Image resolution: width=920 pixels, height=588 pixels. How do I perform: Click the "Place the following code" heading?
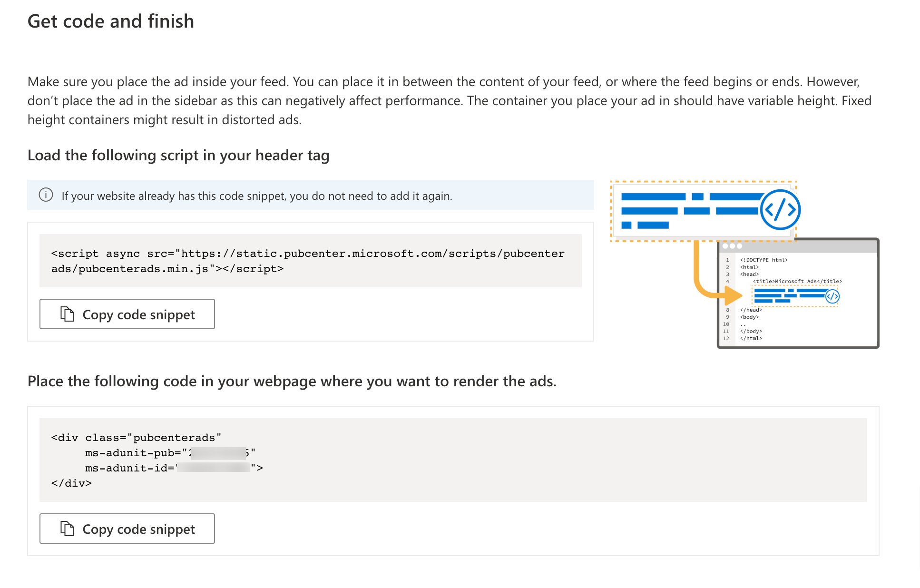(x=292, y=381)
